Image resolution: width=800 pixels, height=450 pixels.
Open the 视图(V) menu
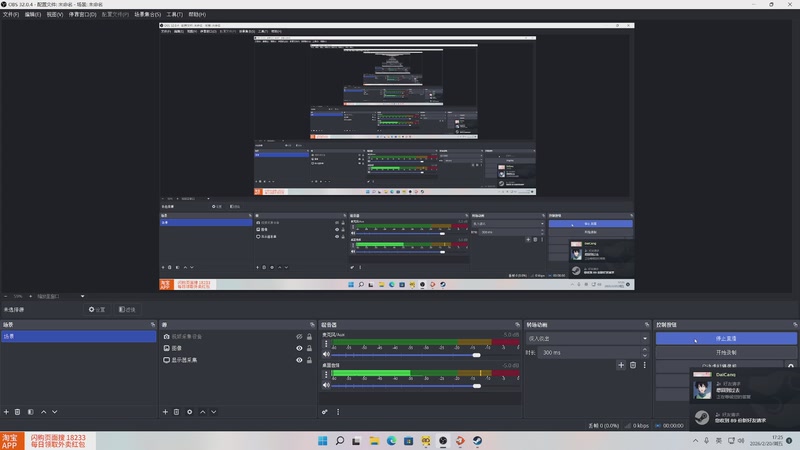55,14
